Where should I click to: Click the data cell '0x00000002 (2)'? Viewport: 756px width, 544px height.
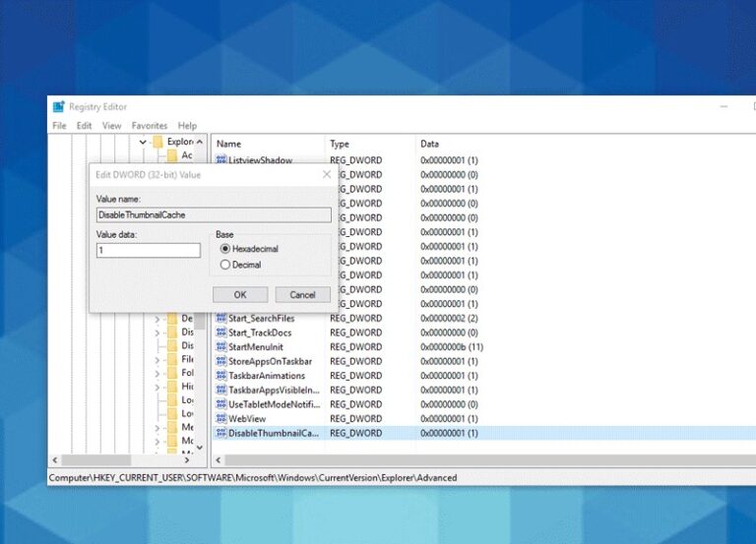tap(449, 318)
